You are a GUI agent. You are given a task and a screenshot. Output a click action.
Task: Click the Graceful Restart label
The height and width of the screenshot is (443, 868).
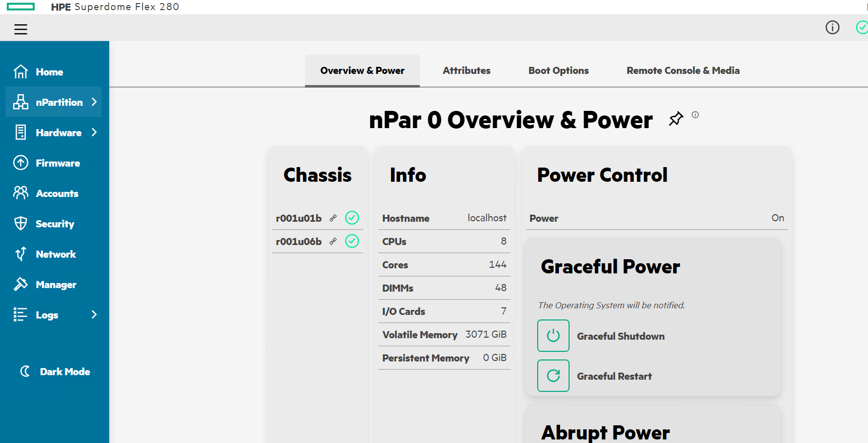coord(614,376)
